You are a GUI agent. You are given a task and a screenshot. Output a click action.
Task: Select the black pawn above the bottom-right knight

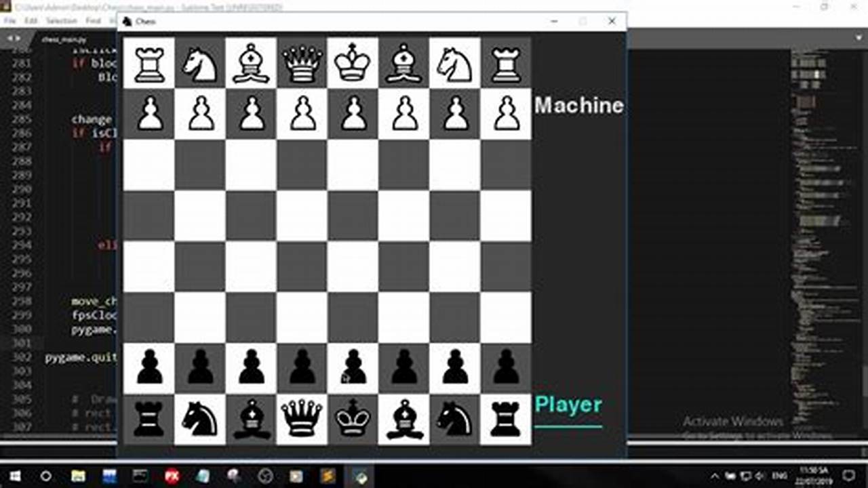point(455,368)
